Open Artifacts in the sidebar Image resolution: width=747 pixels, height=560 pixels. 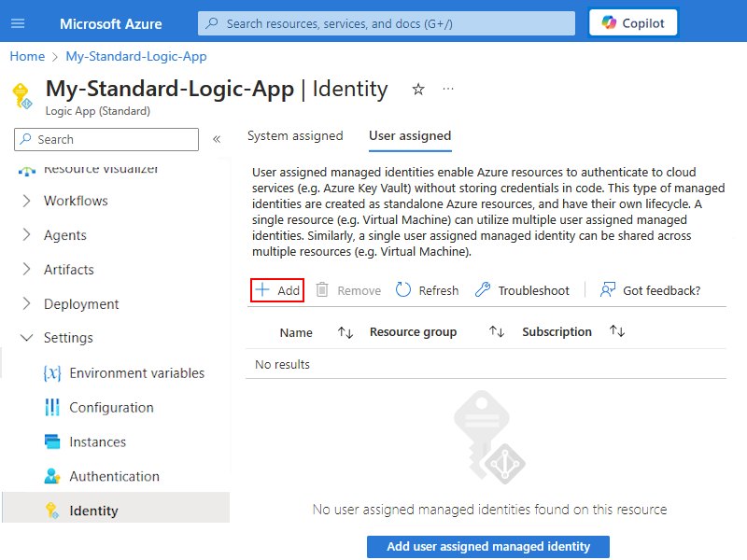69,270
